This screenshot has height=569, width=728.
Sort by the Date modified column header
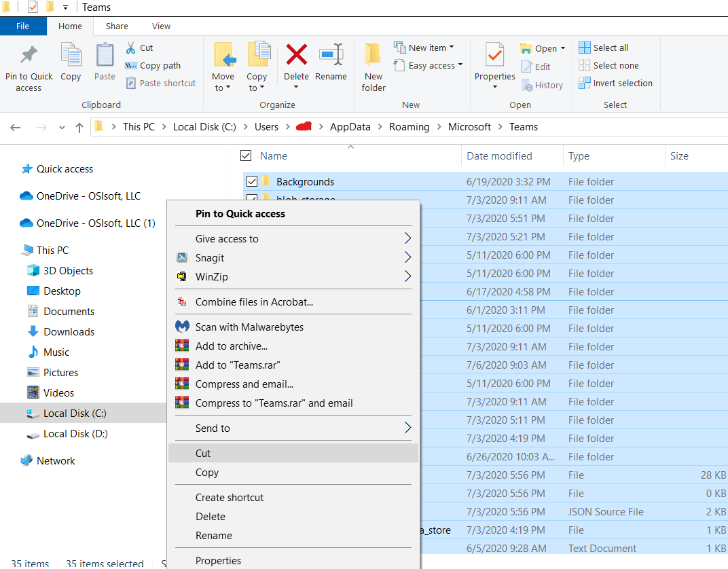(499, 156)
